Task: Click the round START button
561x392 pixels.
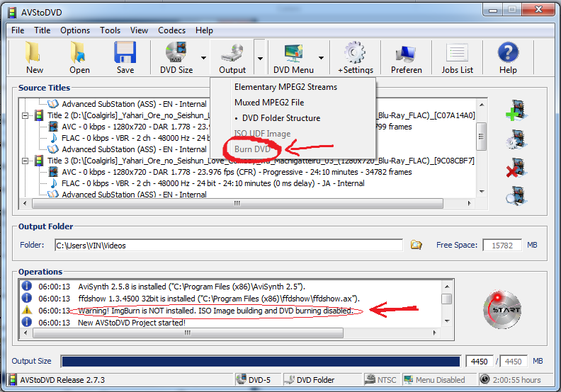Action: 502,309
